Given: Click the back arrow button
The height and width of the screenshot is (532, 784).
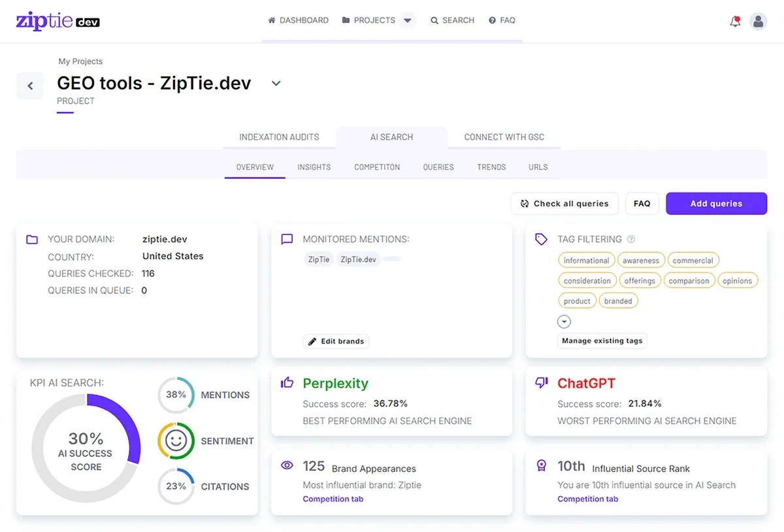Looking at the screenshot, I should [30, 86].
